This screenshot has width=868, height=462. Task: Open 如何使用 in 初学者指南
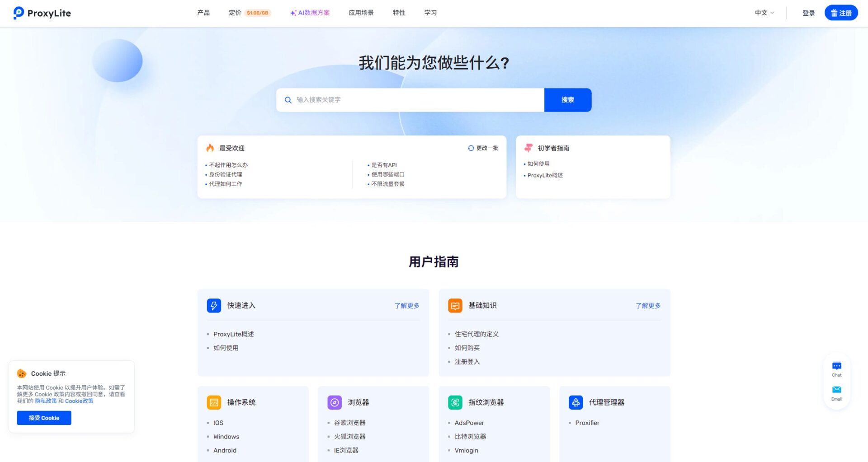(538, 164)
